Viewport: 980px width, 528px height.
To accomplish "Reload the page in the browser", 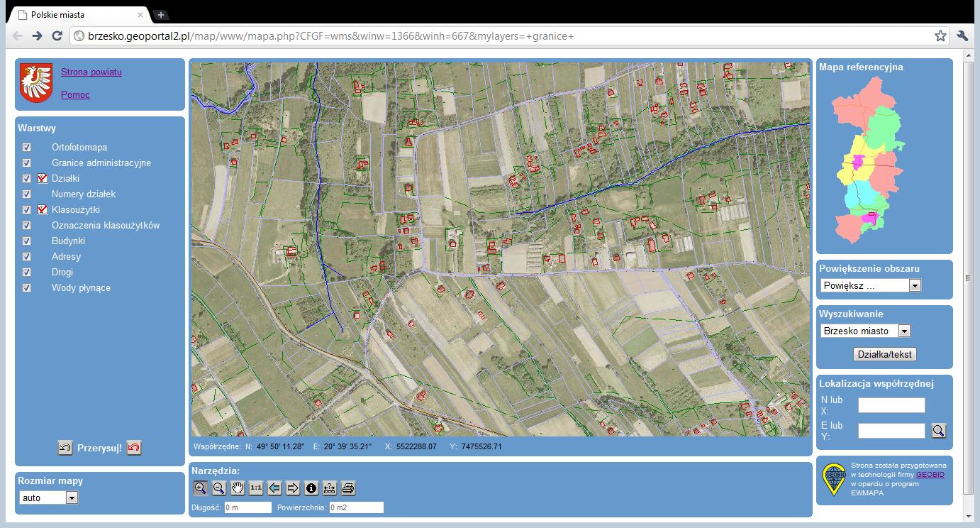I will click(58, 35).
